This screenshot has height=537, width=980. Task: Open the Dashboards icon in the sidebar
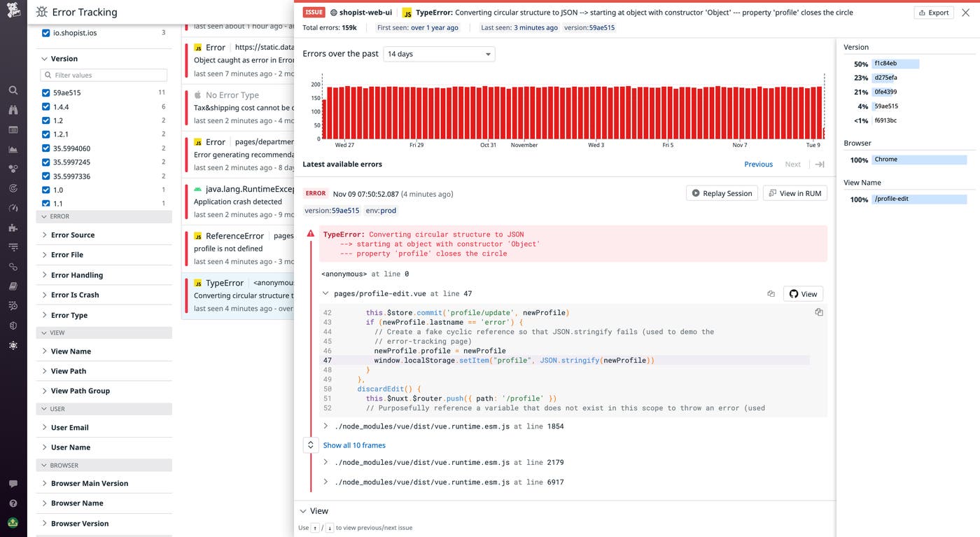pyautogui.click(x=13, y=129)
